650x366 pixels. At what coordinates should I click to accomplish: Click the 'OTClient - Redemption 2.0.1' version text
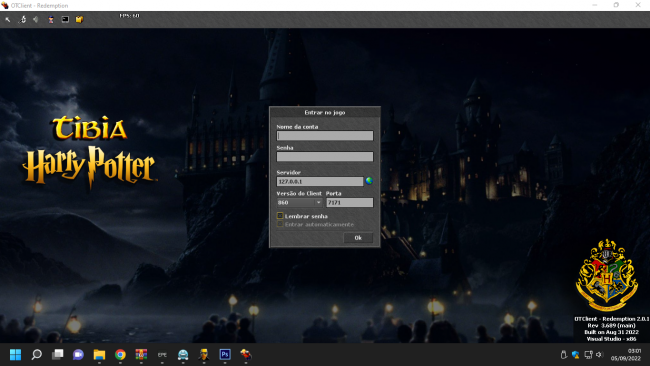[x=611, y=319]
